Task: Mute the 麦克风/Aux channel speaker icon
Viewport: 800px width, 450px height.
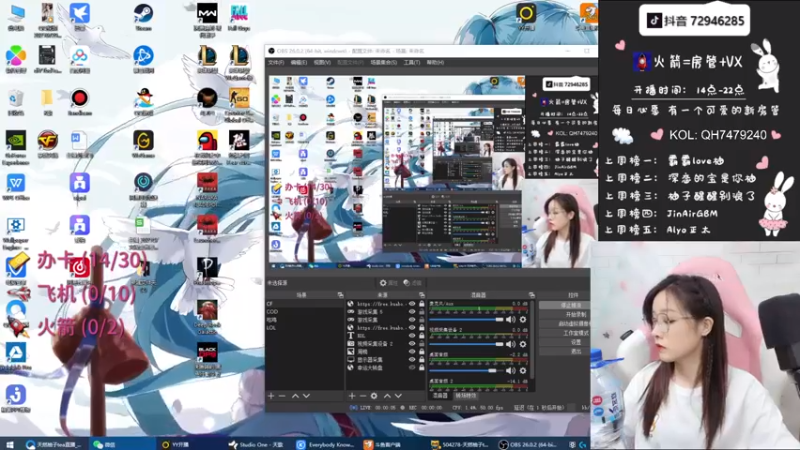Action: [x=511, y=320]
